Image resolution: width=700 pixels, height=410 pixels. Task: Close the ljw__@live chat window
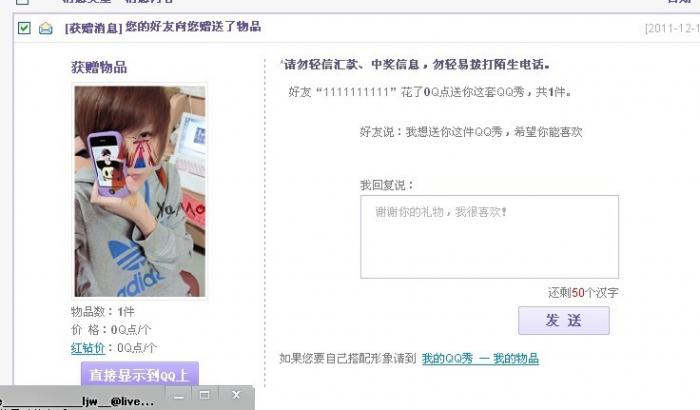pos(236,395)
